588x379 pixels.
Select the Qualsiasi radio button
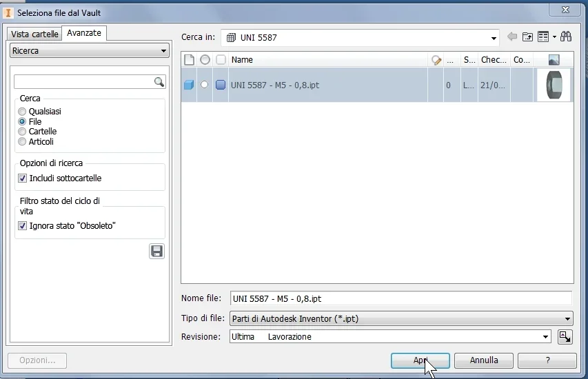click(22, 112)
